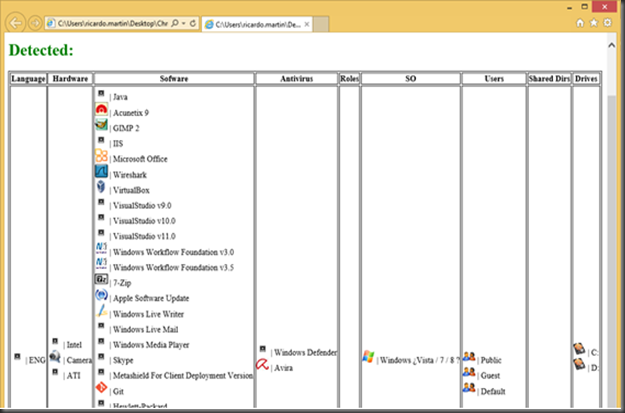The height and width of the screenshot is (413, 625).
Task: Maximize the browser window
Action: (584, 7)
